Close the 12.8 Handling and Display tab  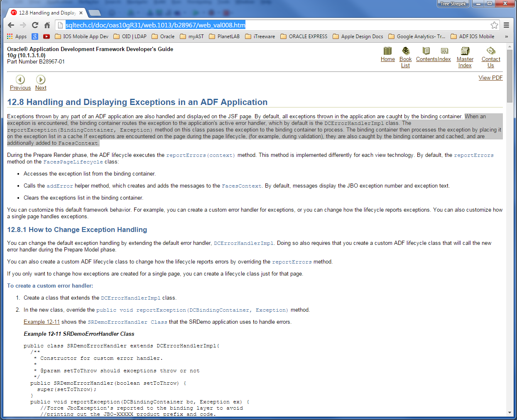(81, 13)
